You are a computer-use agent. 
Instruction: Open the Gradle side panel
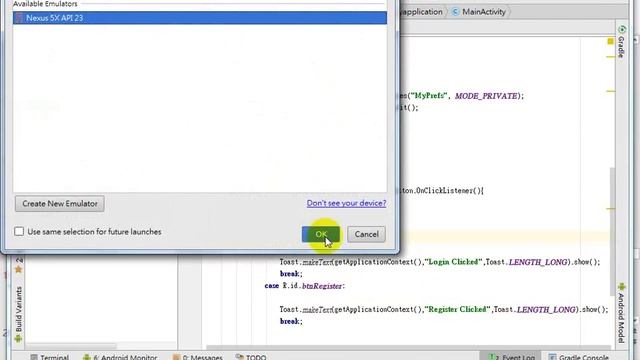621,47
